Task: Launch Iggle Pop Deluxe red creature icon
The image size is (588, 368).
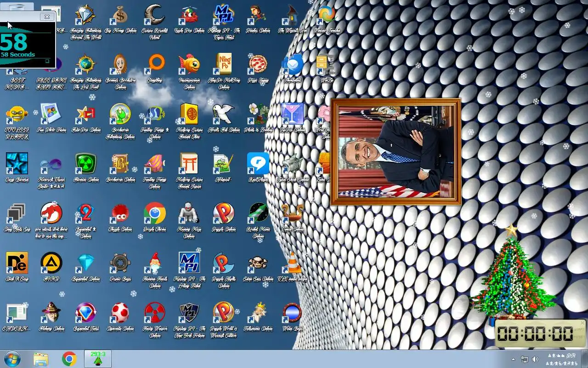Action: coord(189,15)
